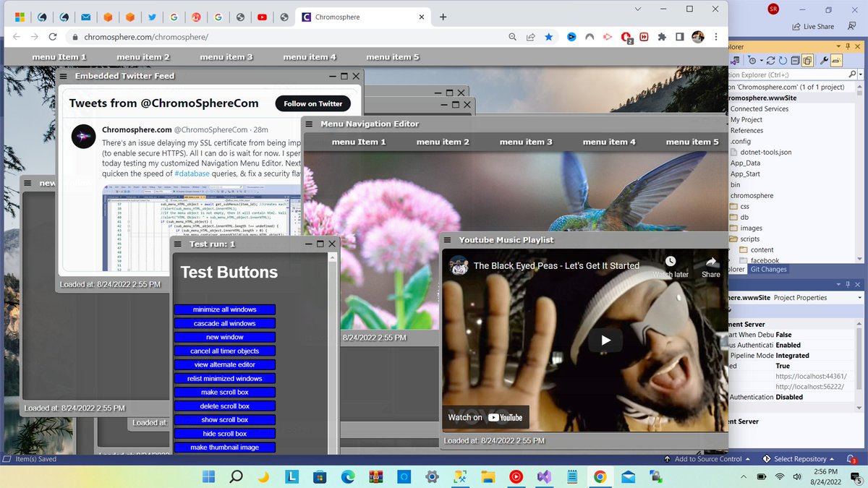
Task: Click make thumbnail image test button
Action: click(x=225, y=448)
